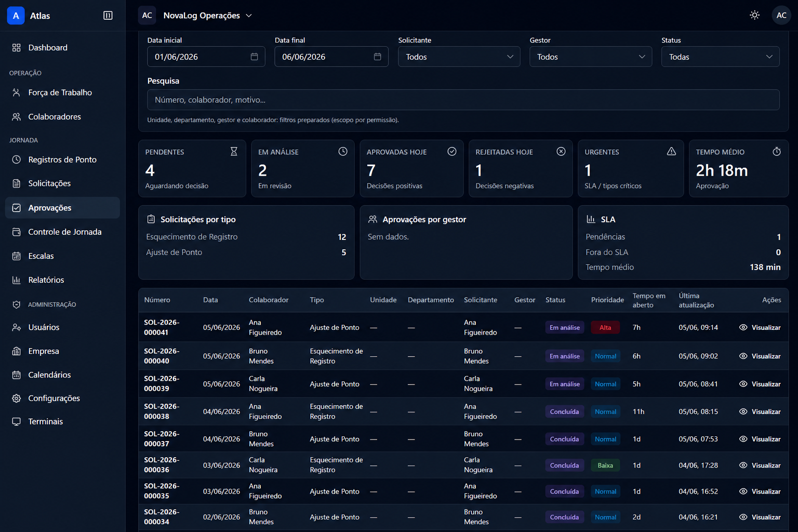Click the Número column header

(x=157, y=300)
